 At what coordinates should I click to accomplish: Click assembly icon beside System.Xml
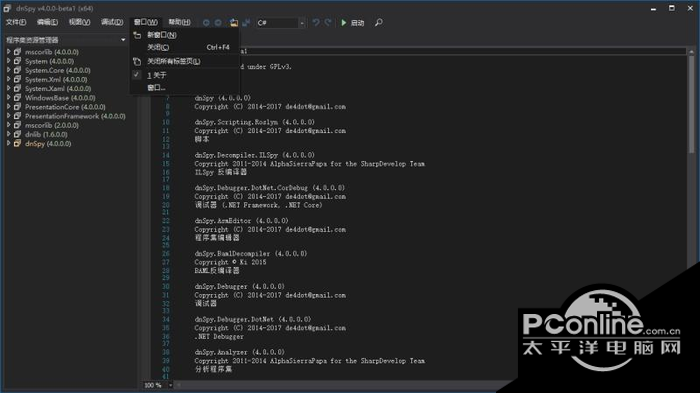click(17, 79)
